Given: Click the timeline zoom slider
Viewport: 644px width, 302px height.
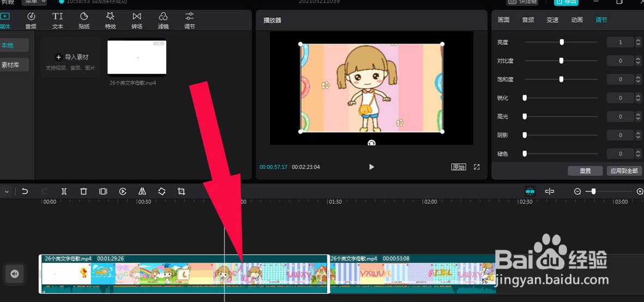Looking at the screenshot, I should pos(609,191).
